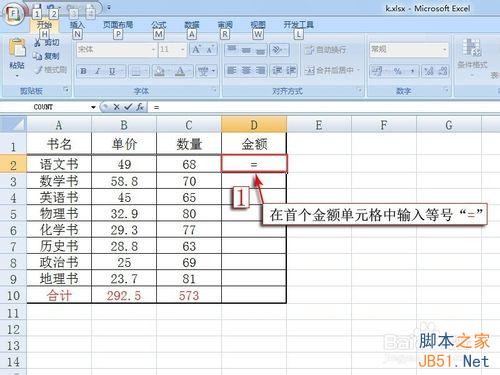Viewport: 500px width, 375px height.
Task: Align text right
Action: pos(260,71)
